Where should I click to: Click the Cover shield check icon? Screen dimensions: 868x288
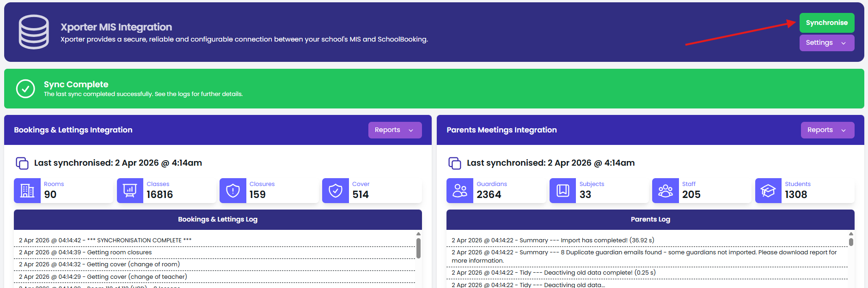pyautogui.click(x=336, y=191)
